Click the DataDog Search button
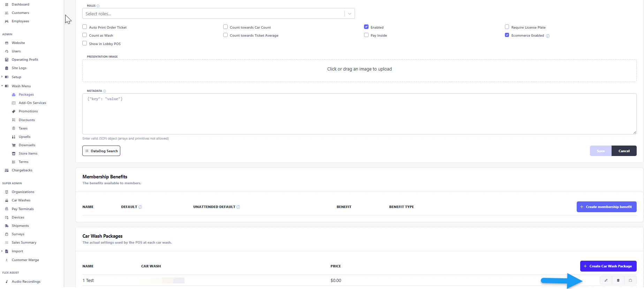The image size is (644, 289). pyautogui.click(x=101, y=151)
